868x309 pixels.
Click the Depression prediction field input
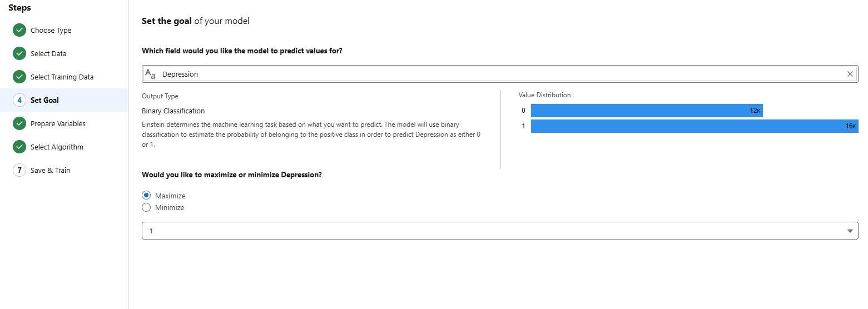click(x=500, y=74)
